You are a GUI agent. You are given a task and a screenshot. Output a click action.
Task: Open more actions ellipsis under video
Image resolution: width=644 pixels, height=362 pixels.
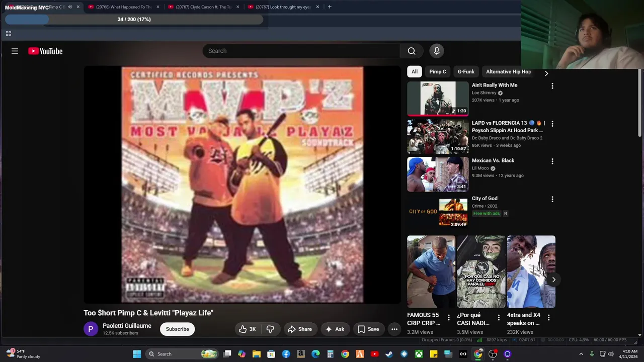(x=394, y=329)
